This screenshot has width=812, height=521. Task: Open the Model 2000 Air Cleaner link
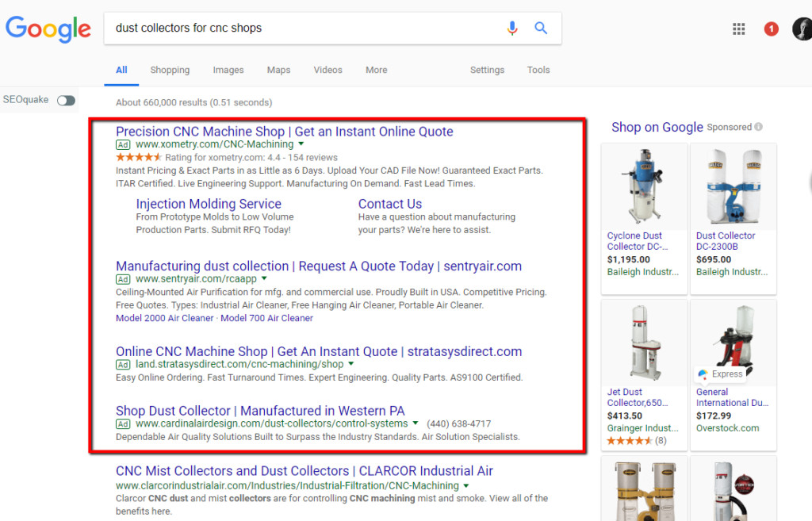[165, 318]
